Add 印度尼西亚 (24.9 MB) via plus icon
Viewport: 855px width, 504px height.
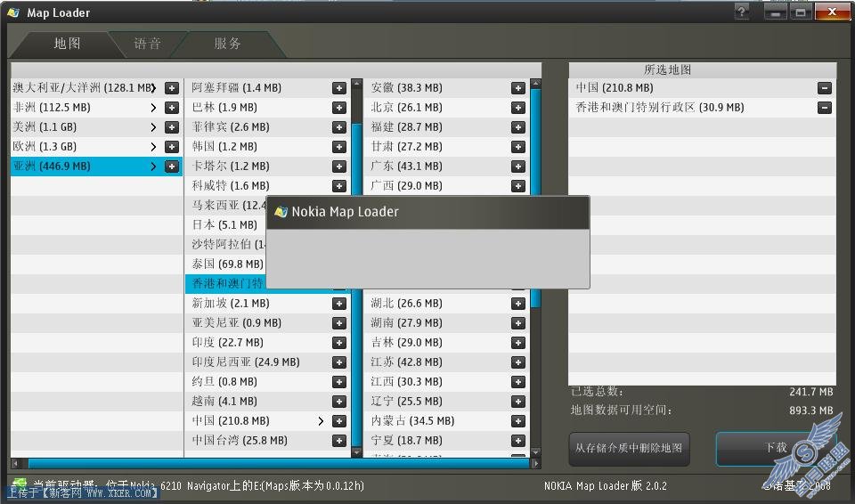coord(339,362)
